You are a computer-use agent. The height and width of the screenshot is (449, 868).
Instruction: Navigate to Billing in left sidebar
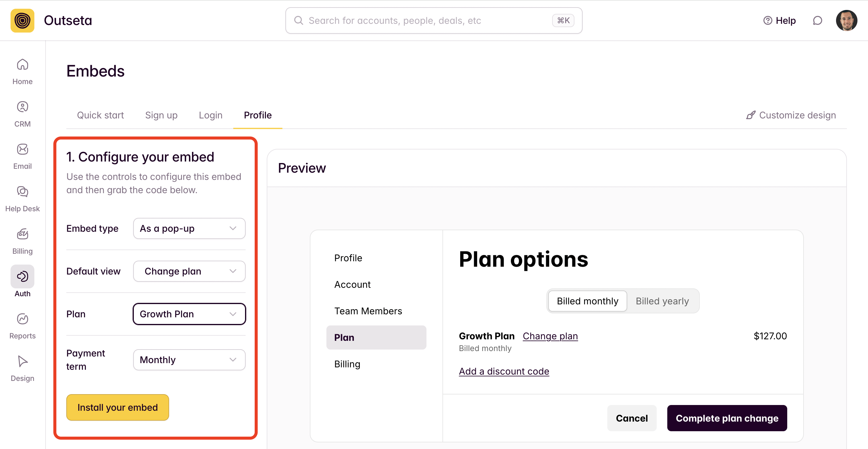point(22,234)
